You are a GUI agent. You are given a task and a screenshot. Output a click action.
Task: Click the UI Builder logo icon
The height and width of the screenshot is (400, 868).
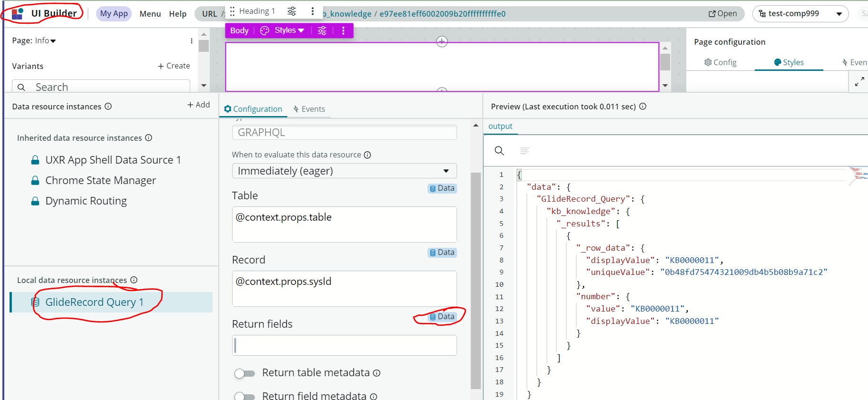[18, 13]
